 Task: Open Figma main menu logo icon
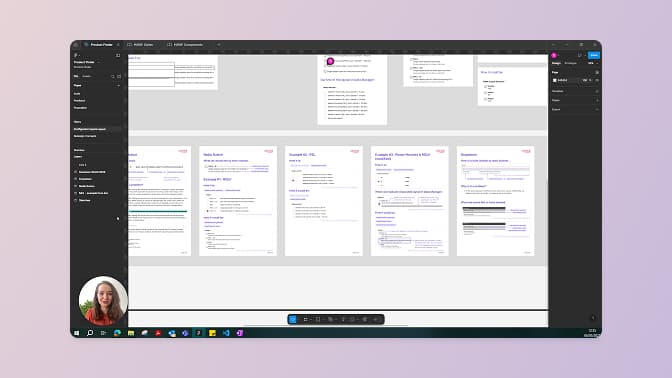pyautogui.click(x=76, y=55)
